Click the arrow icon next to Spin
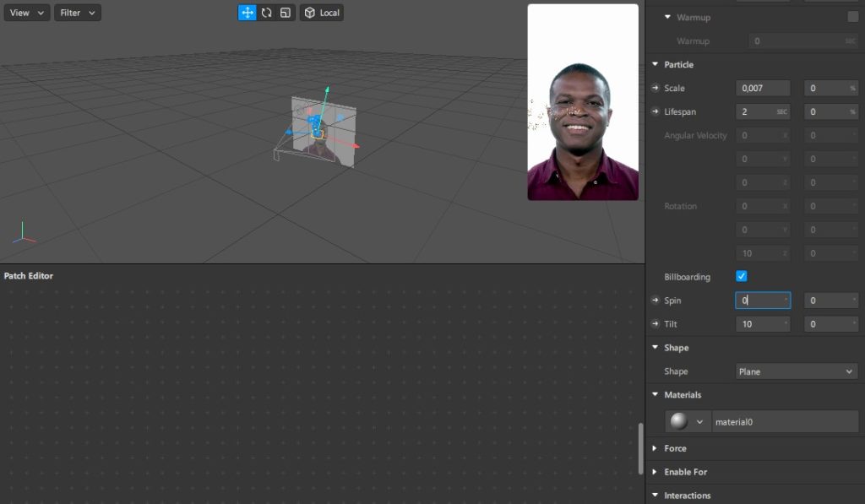The image size is (865, 504). tap(655, 301)
